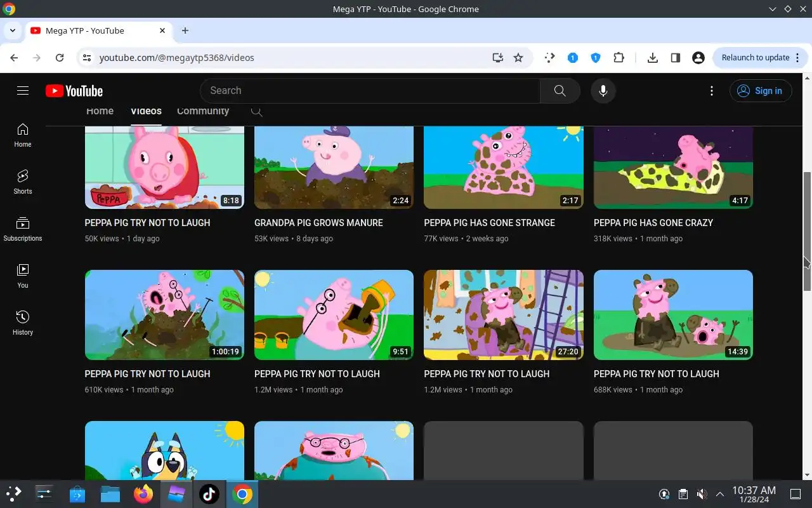This screenshot has width=812, height=508.
Task: Go back with the browser back arrow
Action: point(14,58)
